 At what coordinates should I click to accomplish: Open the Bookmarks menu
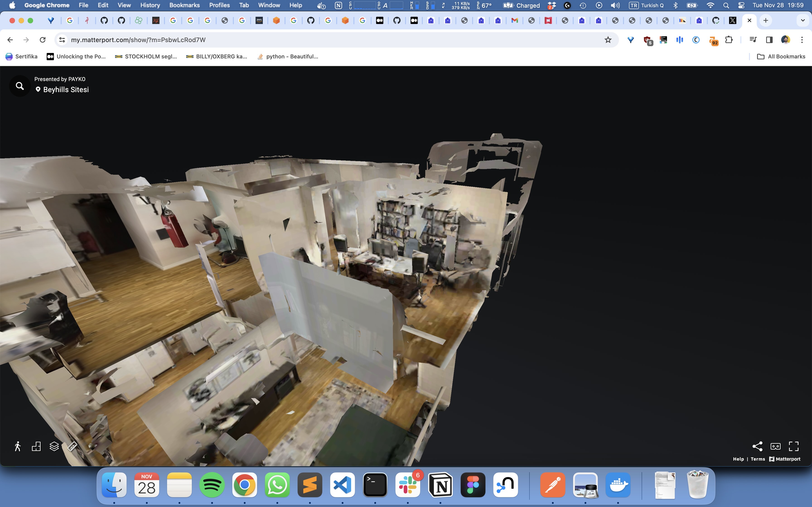(184, 5)
